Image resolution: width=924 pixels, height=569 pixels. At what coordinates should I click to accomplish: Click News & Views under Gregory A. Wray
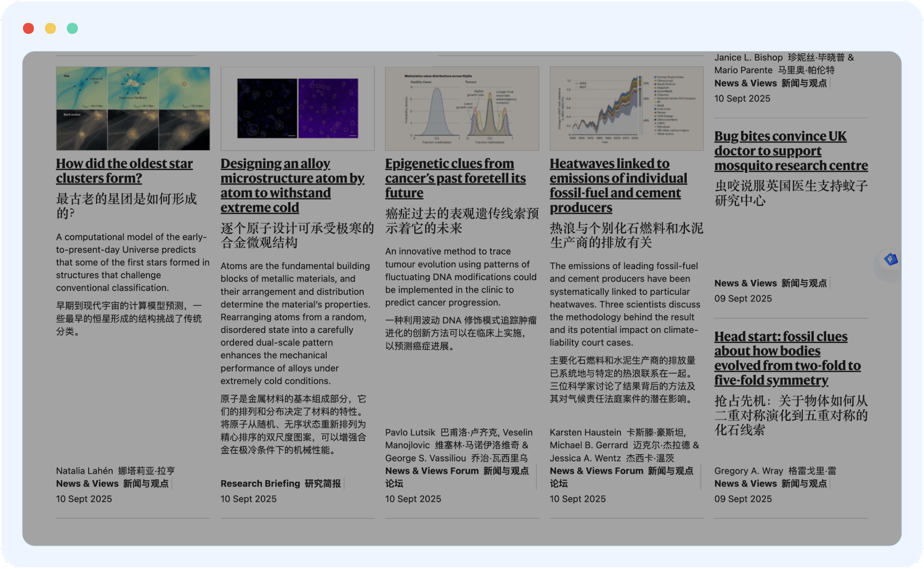(745, 483)
